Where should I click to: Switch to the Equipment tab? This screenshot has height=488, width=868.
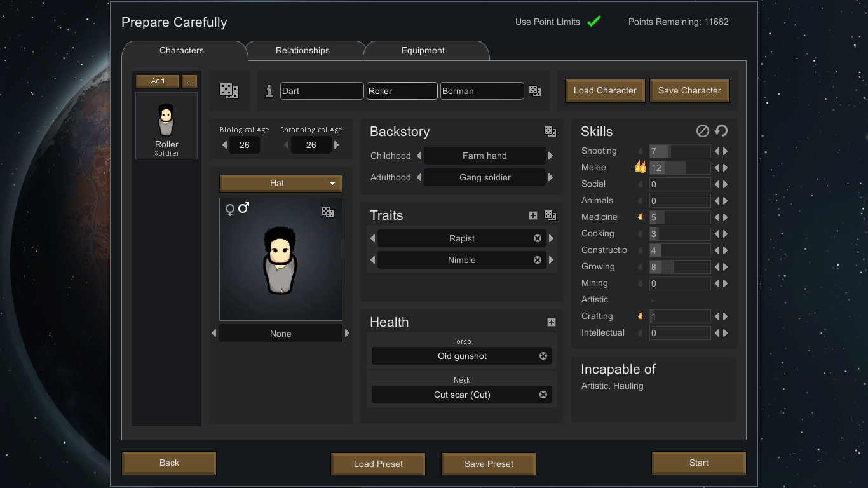pyautogui.click(x=423, y=50)
